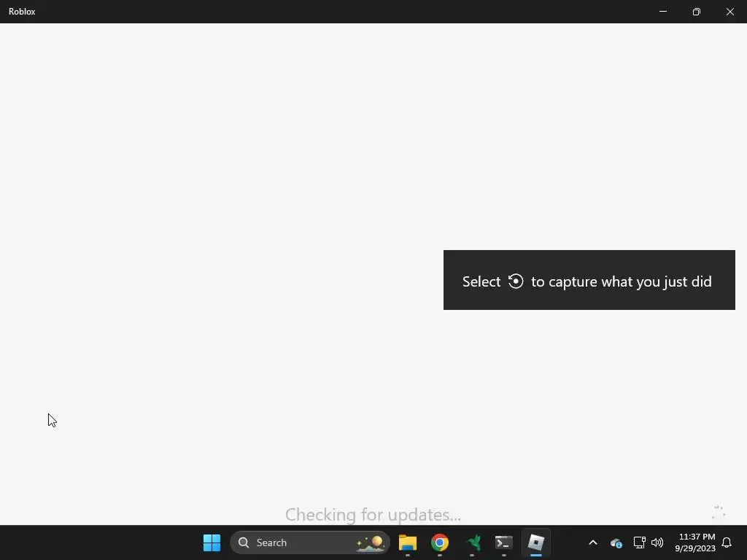747x560 pixels.
Task: Launch Google Chrome from the taskbar
Action: tap(440, 542)
